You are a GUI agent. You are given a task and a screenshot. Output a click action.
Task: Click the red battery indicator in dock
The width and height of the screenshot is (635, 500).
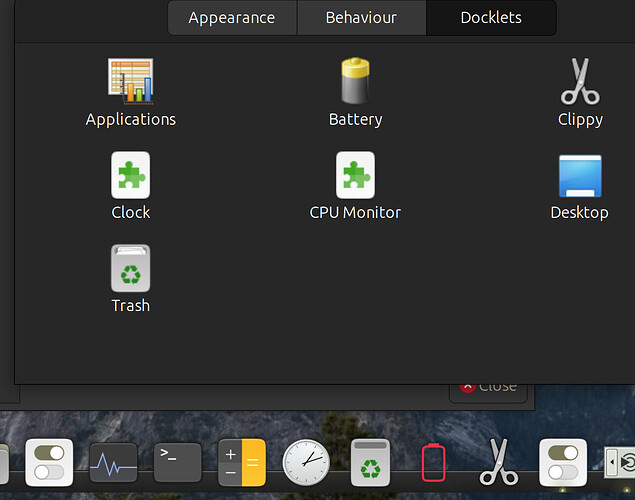(x=434, y=463)
